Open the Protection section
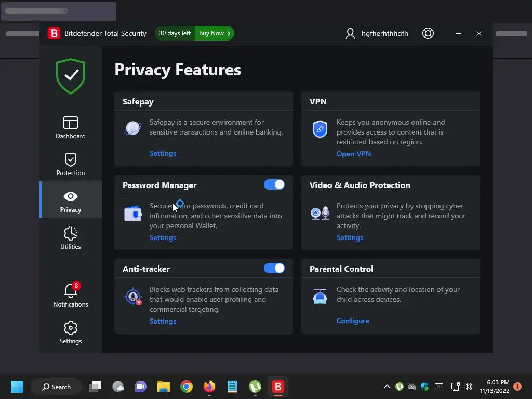532x399 pixels. (x=71, y=165)
